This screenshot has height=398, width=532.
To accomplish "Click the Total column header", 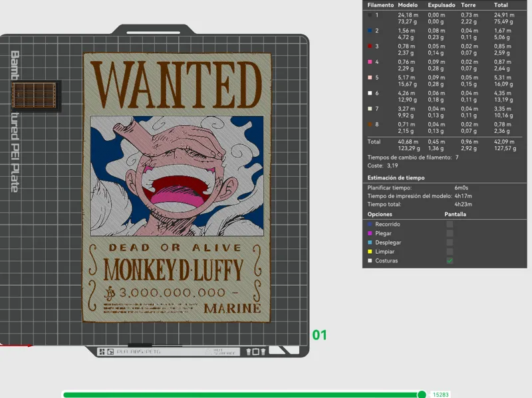I will 501,5.
